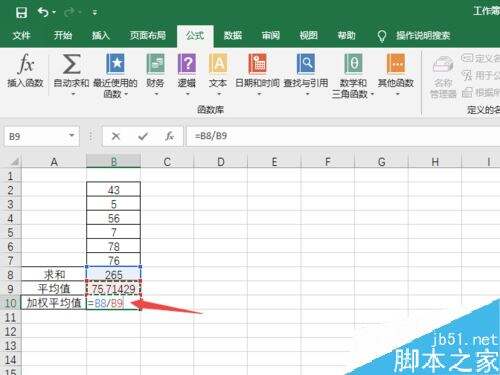Click cell containing 56
This screenshot has width=500, height=375.
click(114, 218)
